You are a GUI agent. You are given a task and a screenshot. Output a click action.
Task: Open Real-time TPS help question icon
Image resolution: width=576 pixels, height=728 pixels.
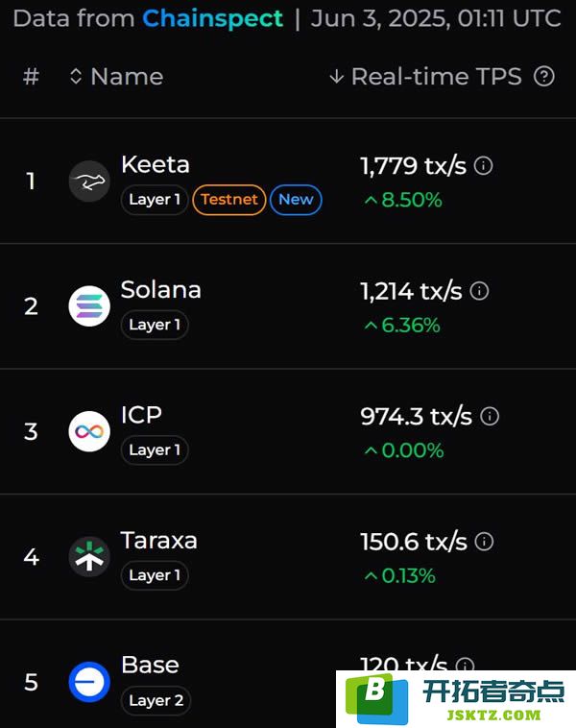coord(544,77)
